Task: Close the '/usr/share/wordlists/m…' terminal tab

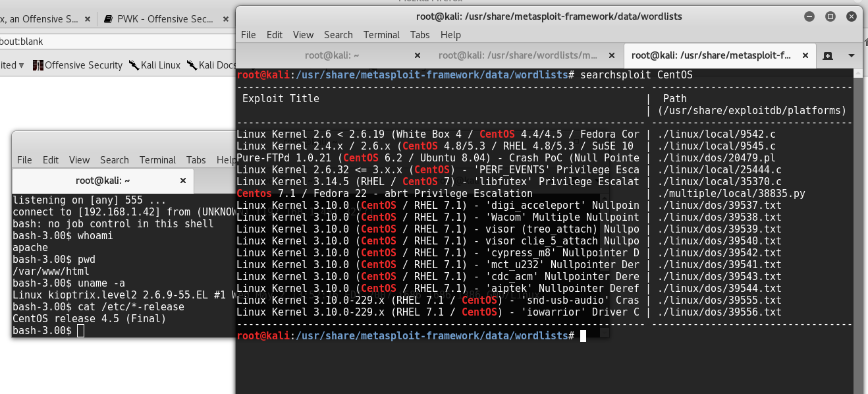Action: (610, 55)
